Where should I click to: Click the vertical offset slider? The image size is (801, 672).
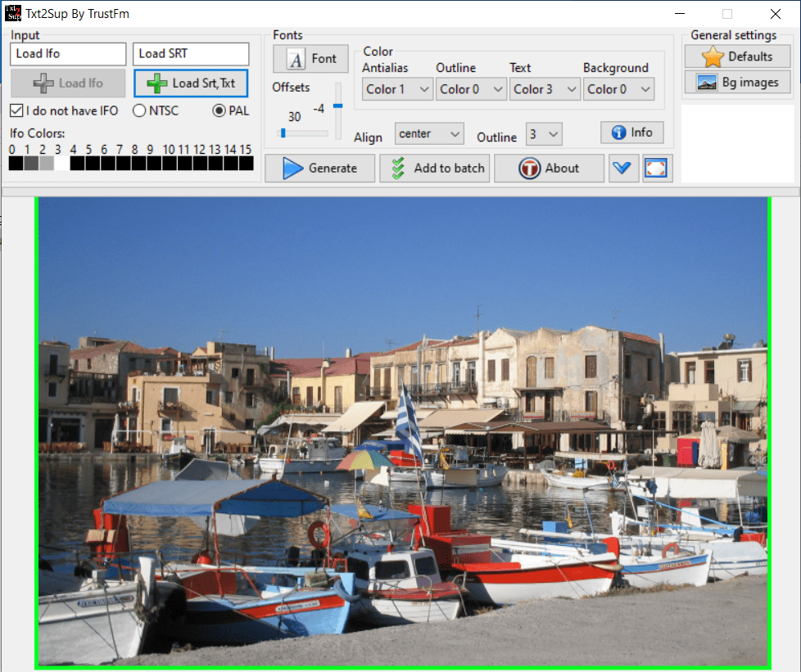337,110
